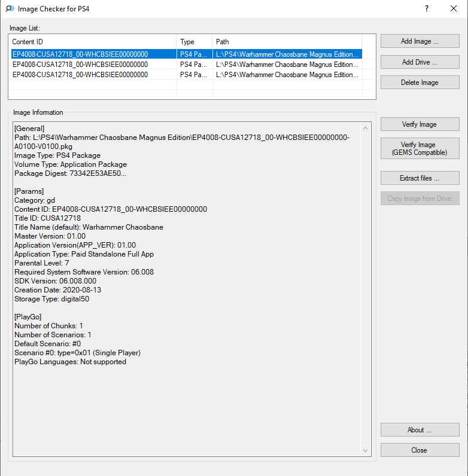Click the Storage Type: digital50 line
Viewport: 468px width, 476px height.
[x=51, y=299]
